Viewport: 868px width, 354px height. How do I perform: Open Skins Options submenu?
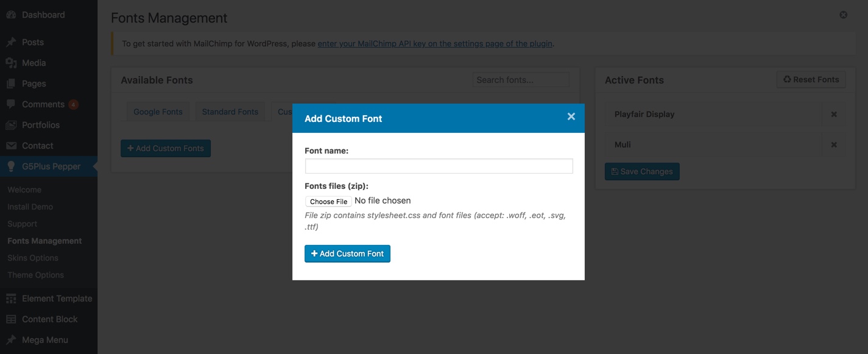(x=33, y=258)
